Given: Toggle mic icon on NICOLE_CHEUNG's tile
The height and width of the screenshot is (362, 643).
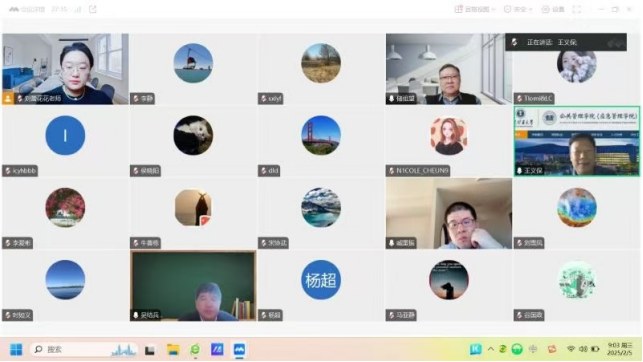Looking at the screenshot, I should click(x=392, y=171).
